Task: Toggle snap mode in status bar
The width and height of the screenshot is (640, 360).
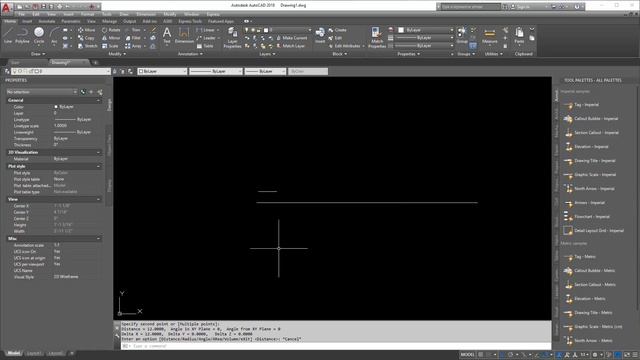Action: 489,355
